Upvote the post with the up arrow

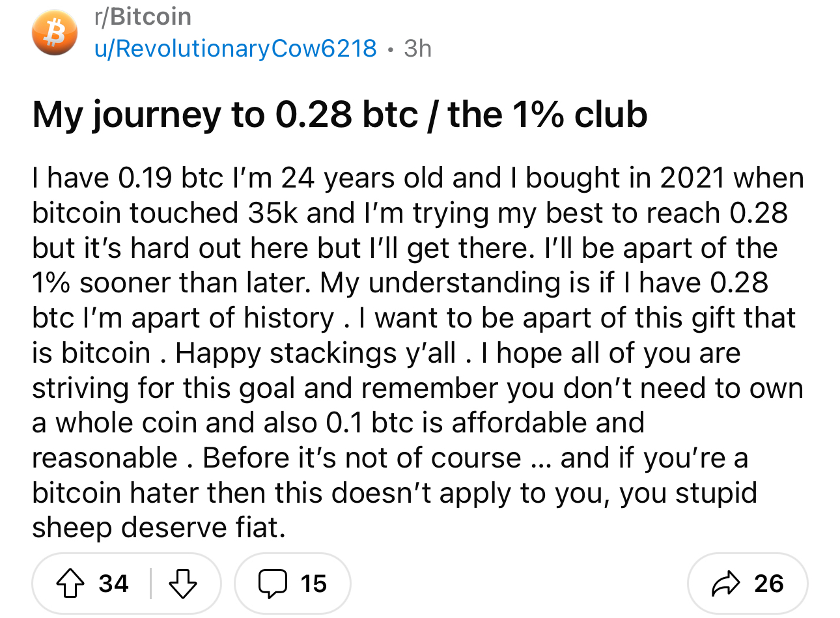coord(70,583)
